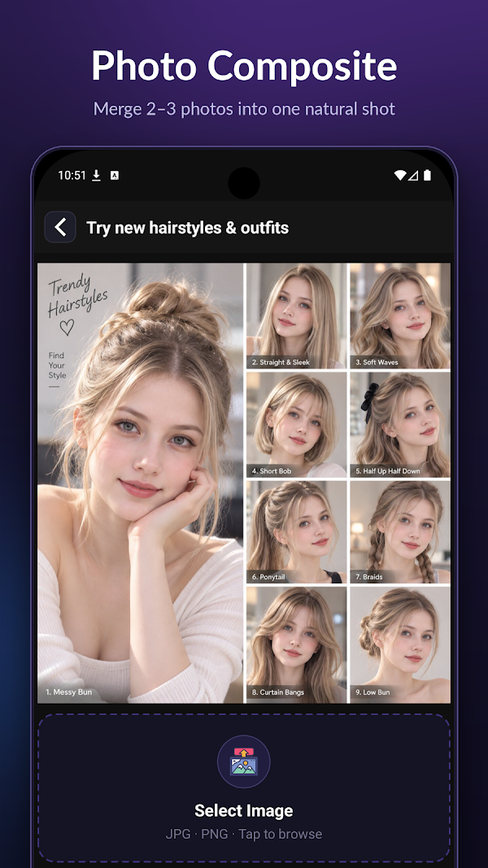Screen dimensions: 488x868
Task: Pick the Short Bob hairstyle thumbnail
Action: [297, 425]
